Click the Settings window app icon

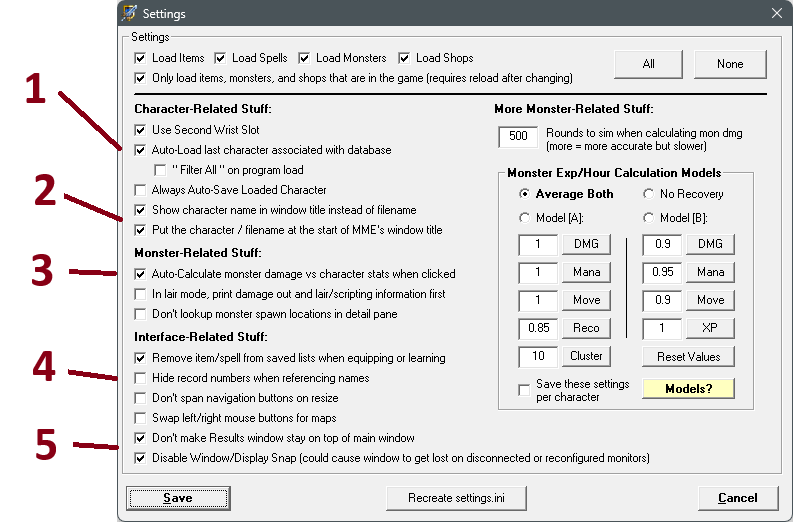[130, 14]
